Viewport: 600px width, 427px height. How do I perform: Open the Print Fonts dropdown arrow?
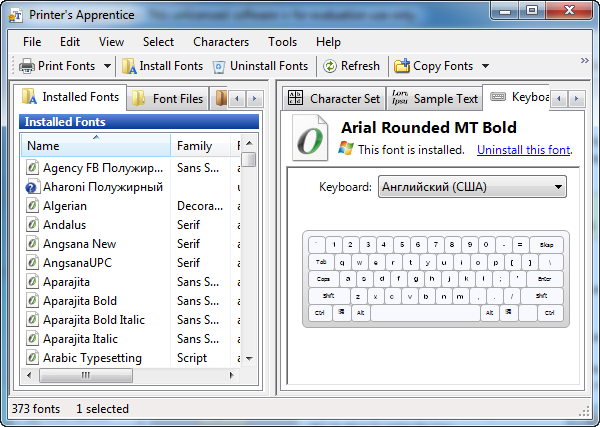(x=107, y=66)
